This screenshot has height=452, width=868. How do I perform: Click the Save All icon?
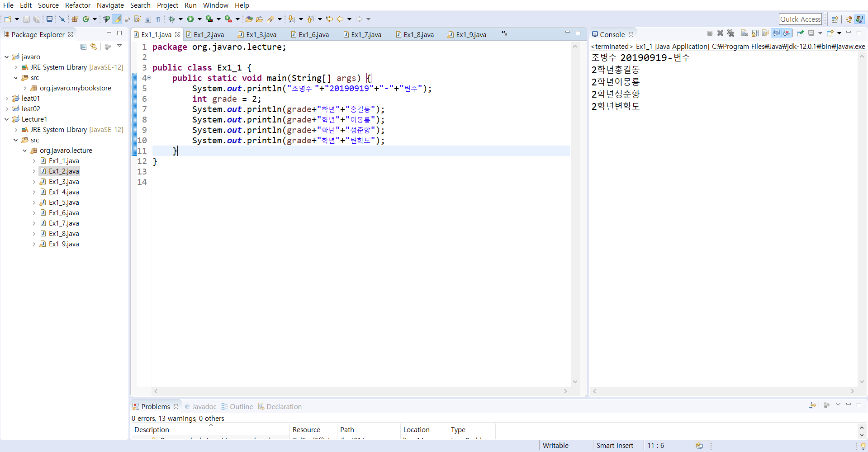37,19
